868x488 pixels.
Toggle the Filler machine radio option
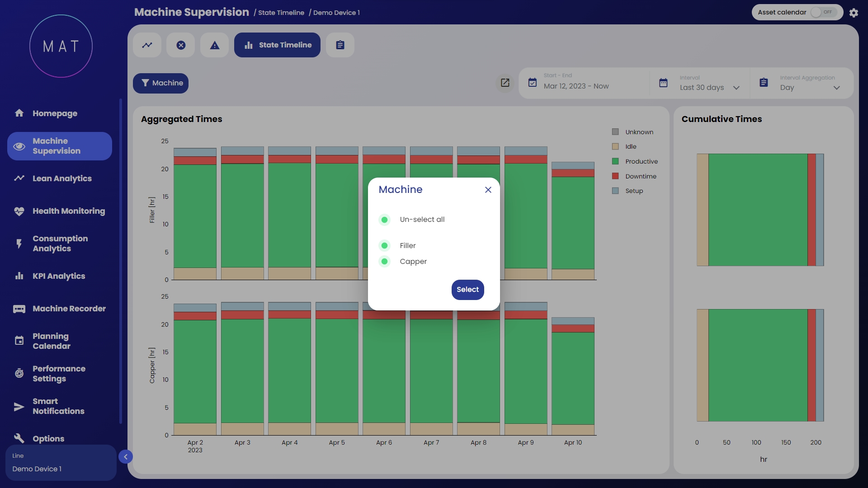click(384, 246)
